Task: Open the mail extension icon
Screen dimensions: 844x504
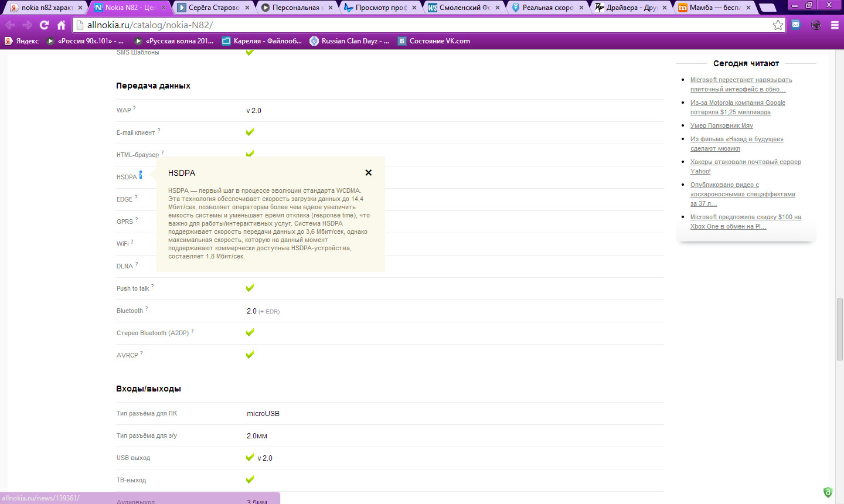Action: coord(795,25)
